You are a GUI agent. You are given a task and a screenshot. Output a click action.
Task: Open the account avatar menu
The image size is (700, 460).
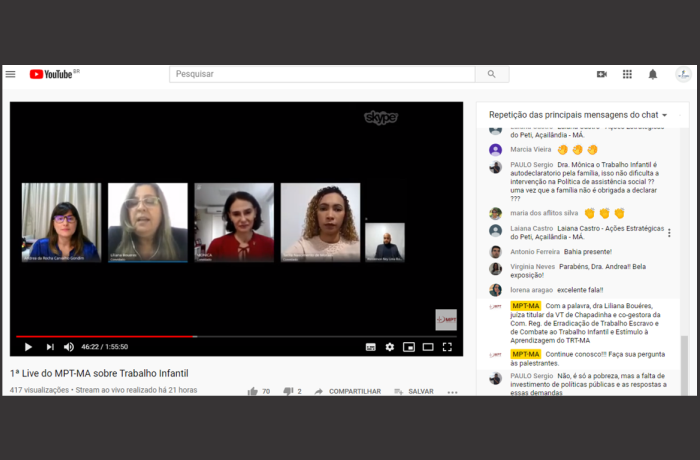pos(683,74)
